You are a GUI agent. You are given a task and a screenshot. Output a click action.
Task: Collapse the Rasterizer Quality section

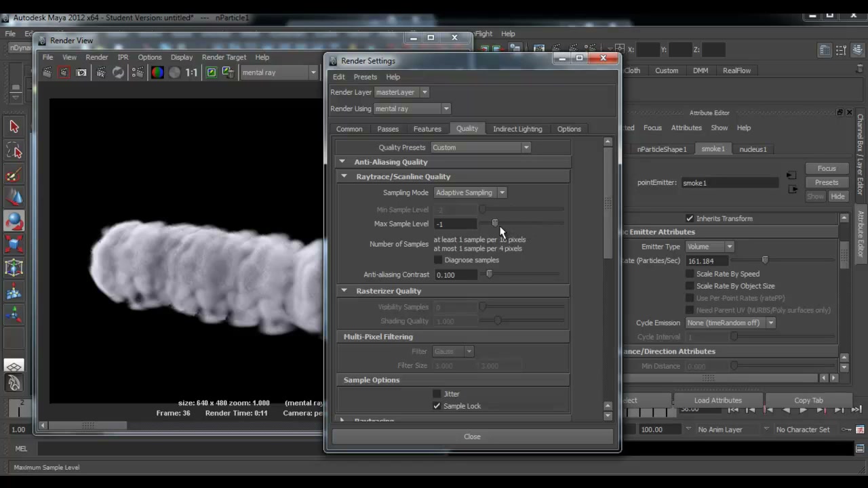tap(344, 291)
